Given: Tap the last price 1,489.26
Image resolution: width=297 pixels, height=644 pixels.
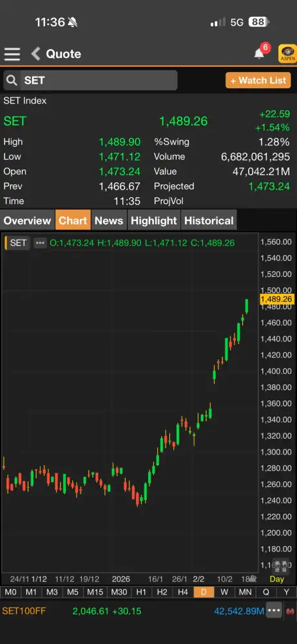Looking at the screenshot, I should [x=183, y=121].
